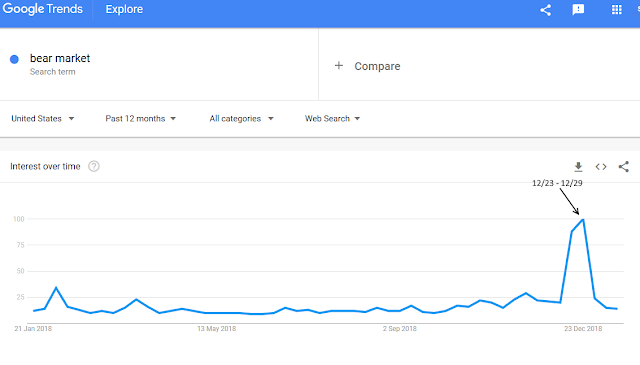640x365 pixels.
Task: Open the send feedback icon in the header
Action: tap(578, 10)
